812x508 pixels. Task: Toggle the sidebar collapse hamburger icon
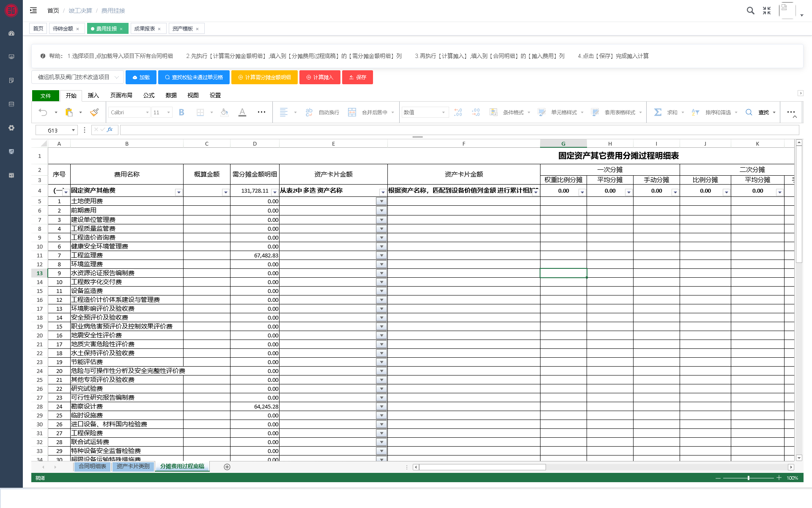click(x=33, y=10)
